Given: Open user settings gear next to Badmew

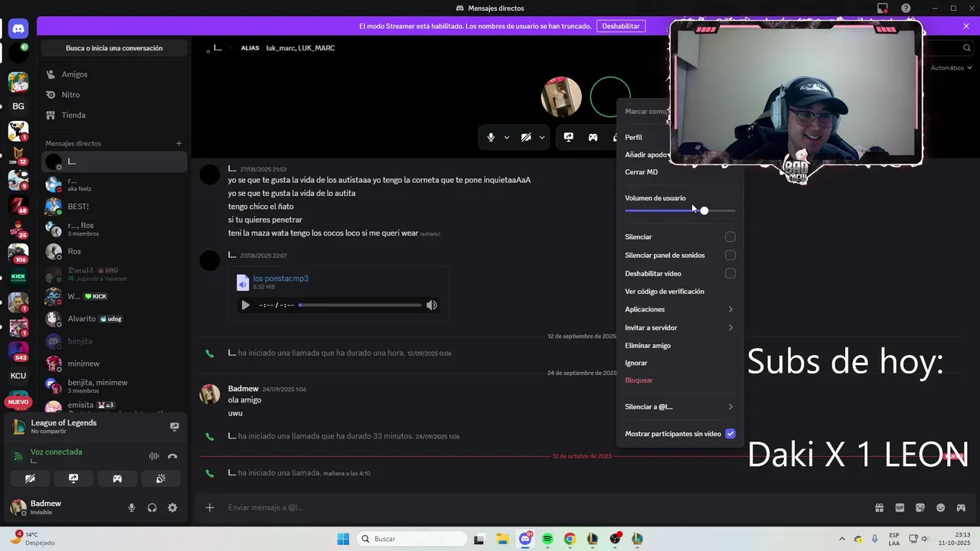Looking at the screenshot, I should click(172, 507).
